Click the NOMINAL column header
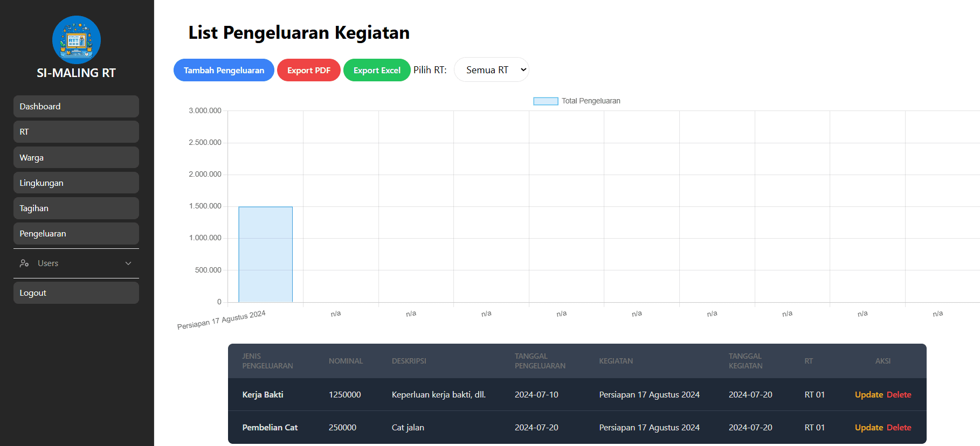 [x=346, y=361]
